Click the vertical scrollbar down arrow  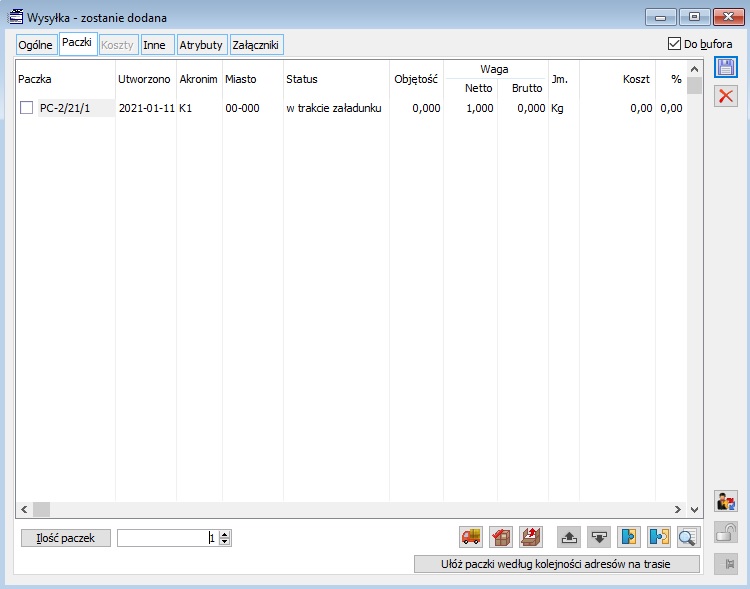(x=695, y=510)
